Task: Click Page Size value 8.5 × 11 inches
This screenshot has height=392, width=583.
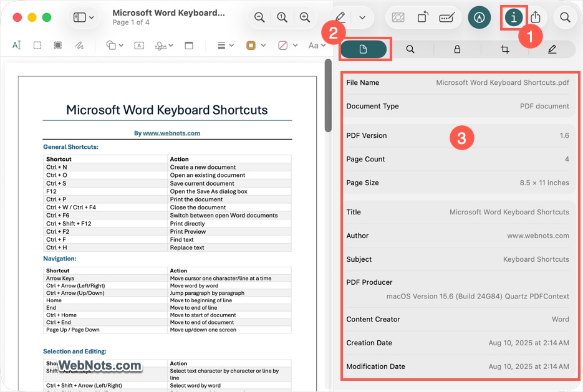Action: tap(544, 183)
